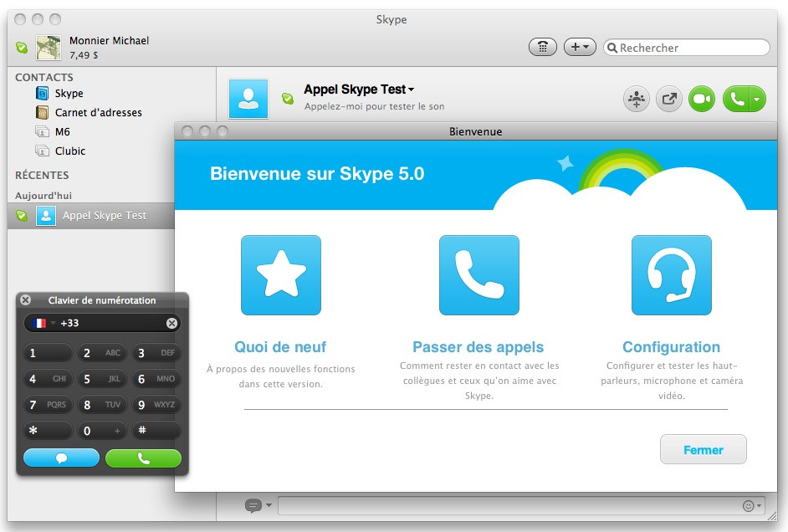
Task: Click the Fermer button
Action: point(703,450)
